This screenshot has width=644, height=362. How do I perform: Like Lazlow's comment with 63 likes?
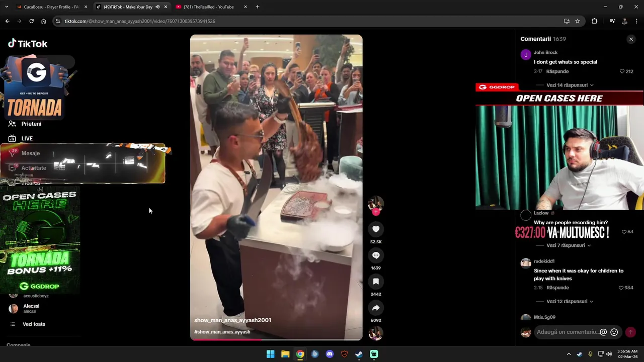click(624, 232)
